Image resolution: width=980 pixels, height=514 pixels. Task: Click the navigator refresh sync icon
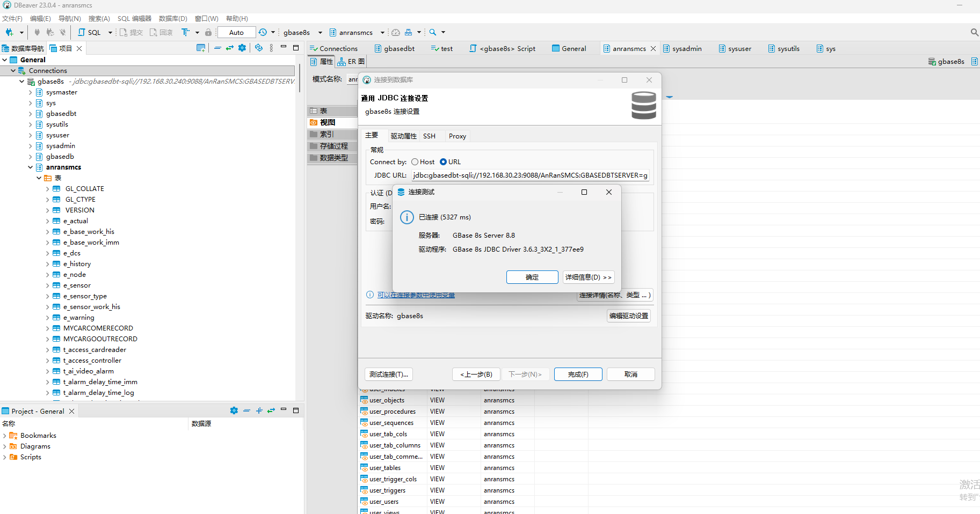point(259,48)
